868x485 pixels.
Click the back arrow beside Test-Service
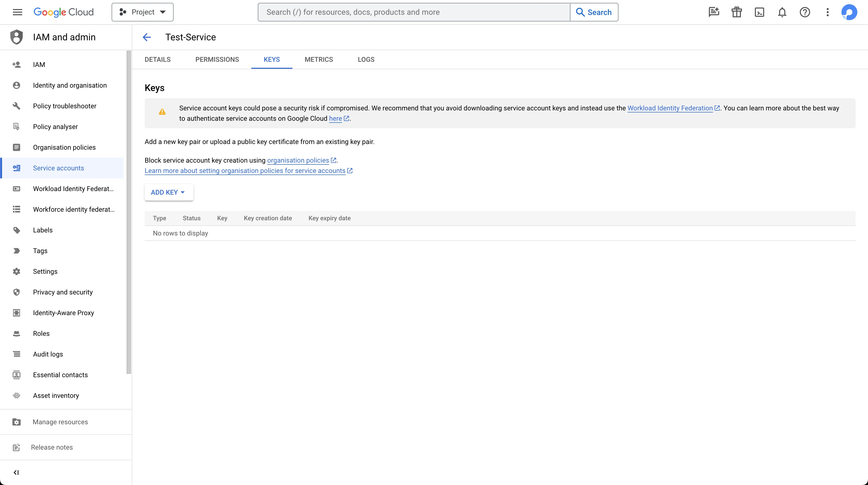tap(146, 37)
